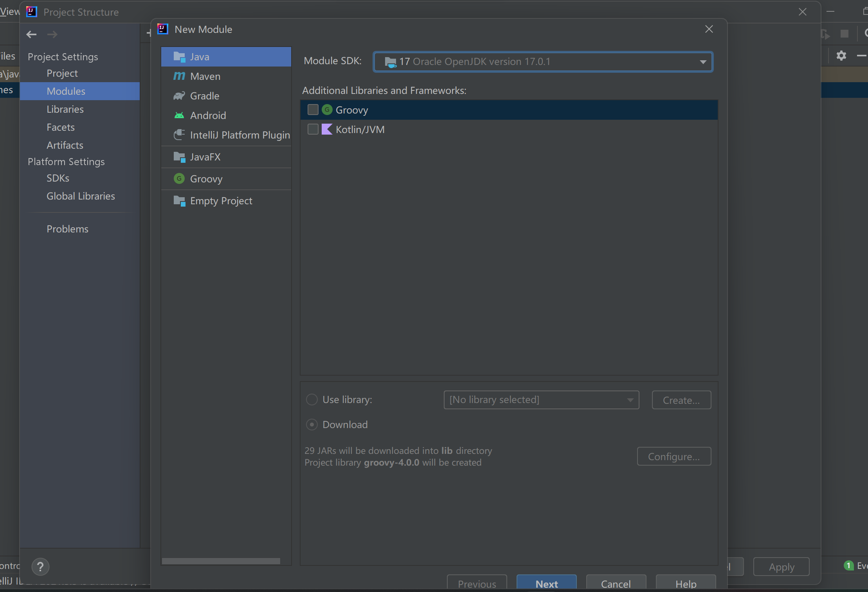Click the back arrow in Project Structure
Image resolution: width=868 pixels, height=592 pixels.
click(31, 34)
